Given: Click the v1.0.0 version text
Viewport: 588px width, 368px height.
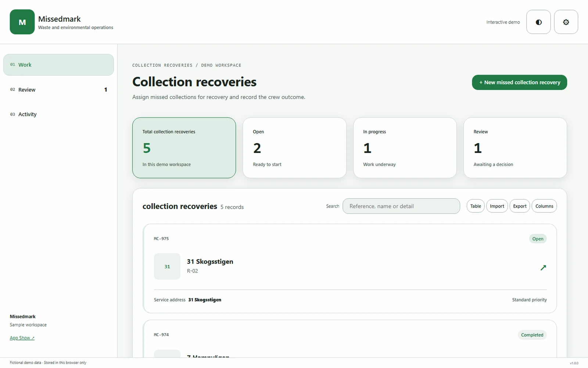Looking at the screenshot, I should click(574, 363).
